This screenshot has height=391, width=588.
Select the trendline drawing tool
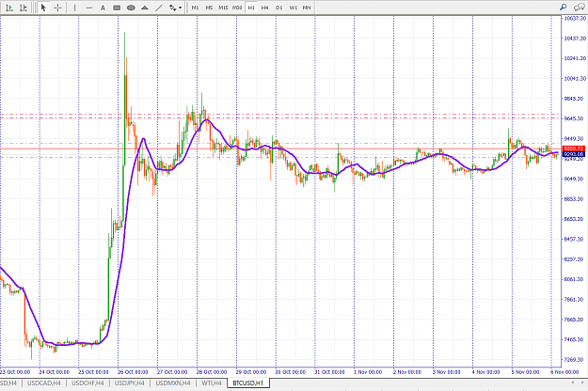159,8
